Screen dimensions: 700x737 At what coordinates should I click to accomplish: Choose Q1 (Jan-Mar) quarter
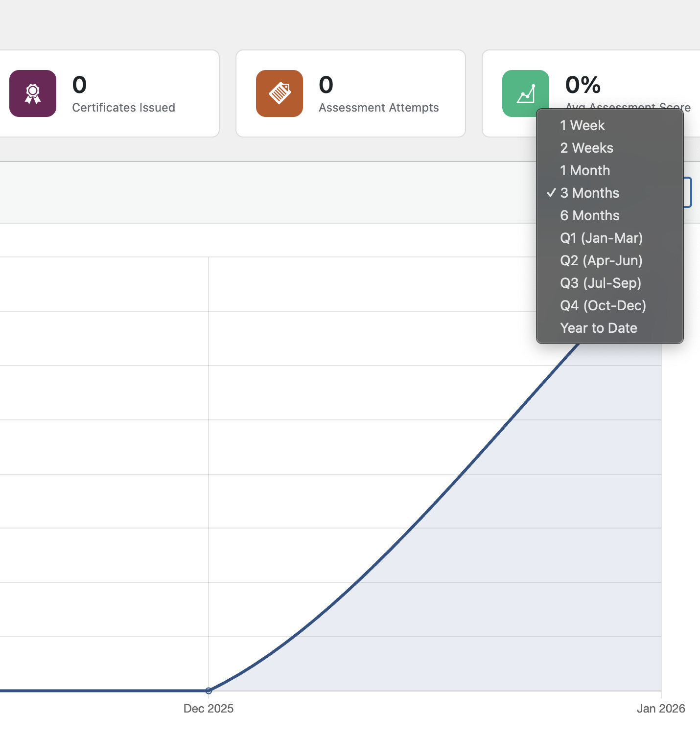click(x=601, y=238)
